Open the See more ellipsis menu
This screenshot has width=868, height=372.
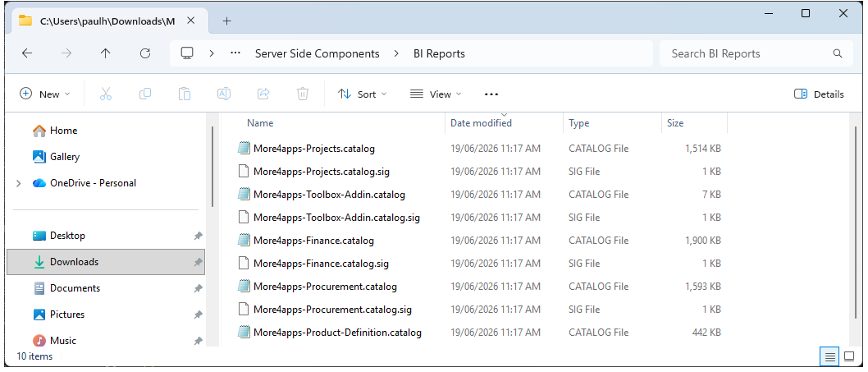point(491,94)
